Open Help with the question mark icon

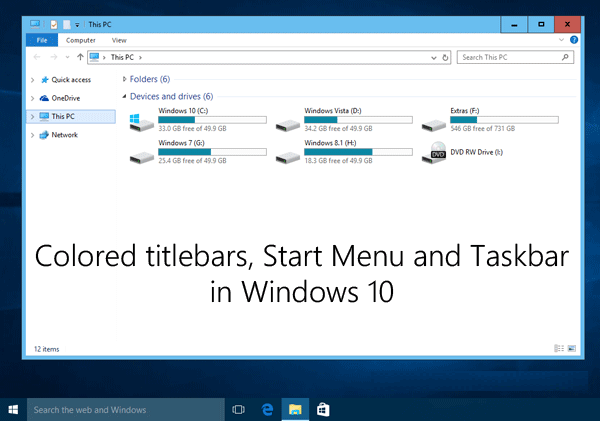tap(574, 40)
